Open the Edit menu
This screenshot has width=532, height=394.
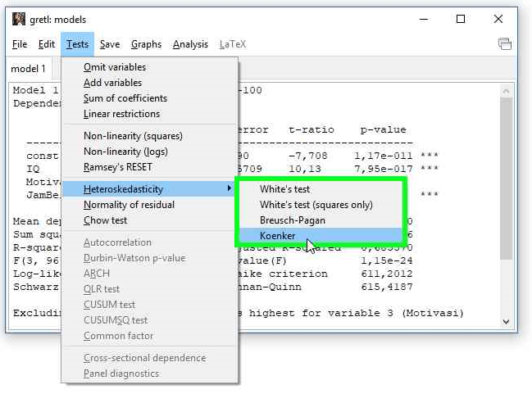click(x=47, y=44)
